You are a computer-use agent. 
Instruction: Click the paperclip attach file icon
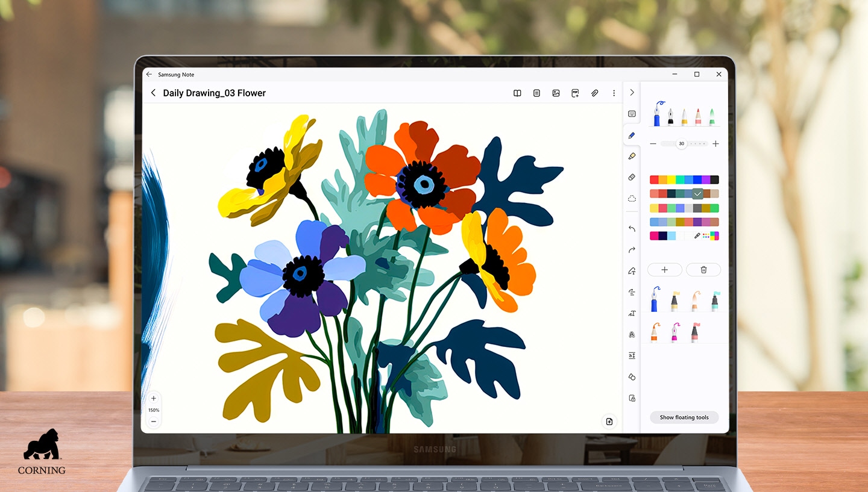click(x=594, y=93)
